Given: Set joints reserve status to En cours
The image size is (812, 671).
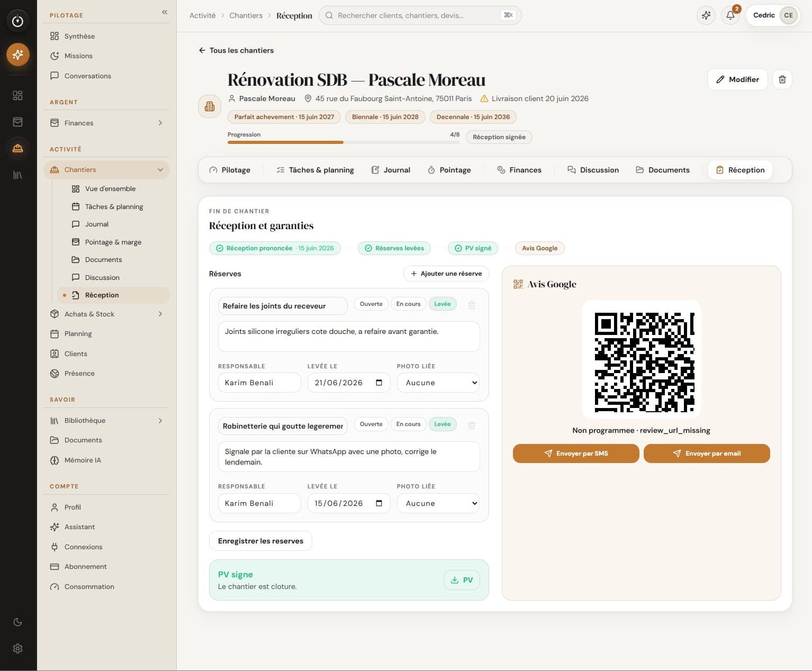Looking at the screenshot, I should [x=408, y=304].
